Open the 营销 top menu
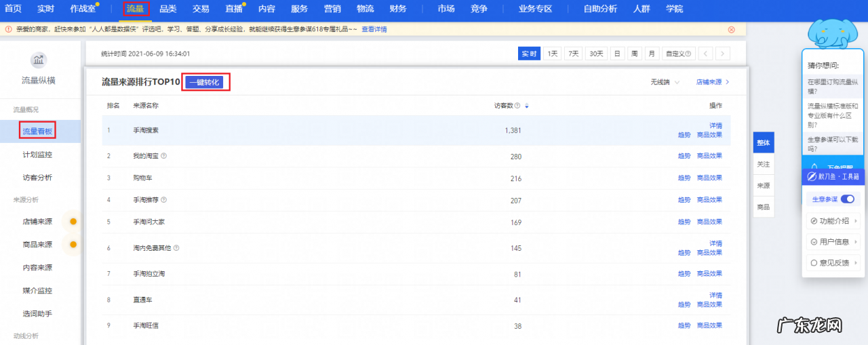868x345 pixels. click(332, 9)
